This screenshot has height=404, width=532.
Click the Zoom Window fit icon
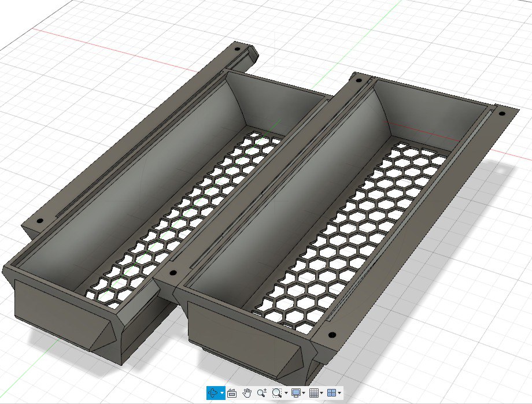[276, 393]
